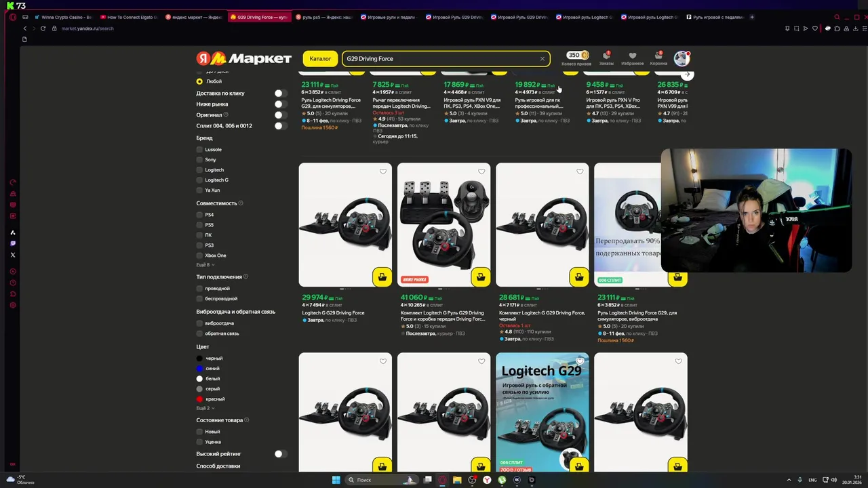Favorite the 29 974 ₽ Logitech G G29 card

click(x=383, y=171)
